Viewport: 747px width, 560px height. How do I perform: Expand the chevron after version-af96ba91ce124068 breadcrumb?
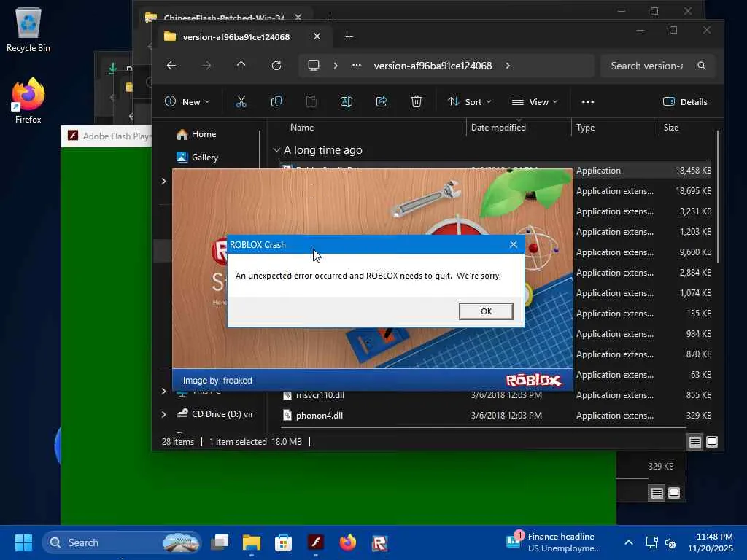coord(508,65)
